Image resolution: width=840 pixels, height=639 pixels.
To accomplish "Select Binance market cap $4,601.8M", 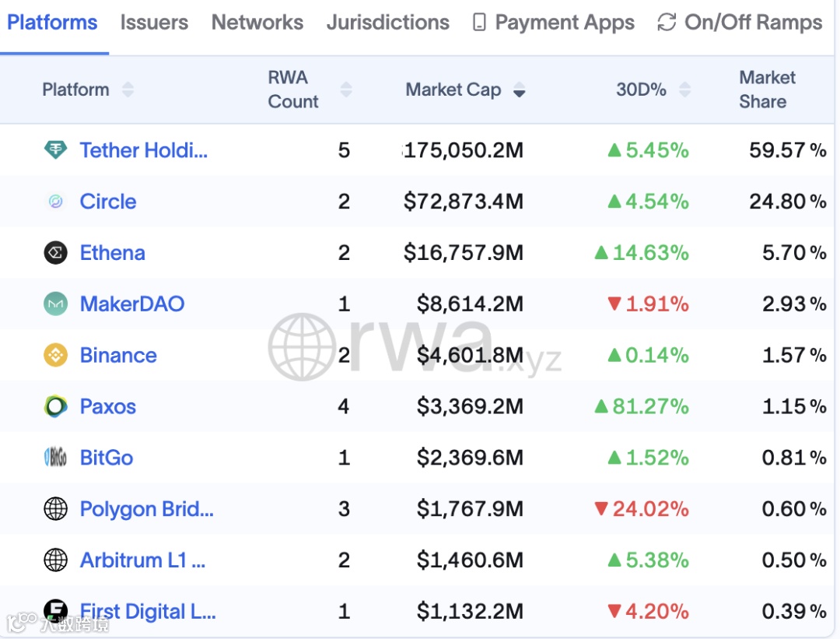I will (470, 355).
